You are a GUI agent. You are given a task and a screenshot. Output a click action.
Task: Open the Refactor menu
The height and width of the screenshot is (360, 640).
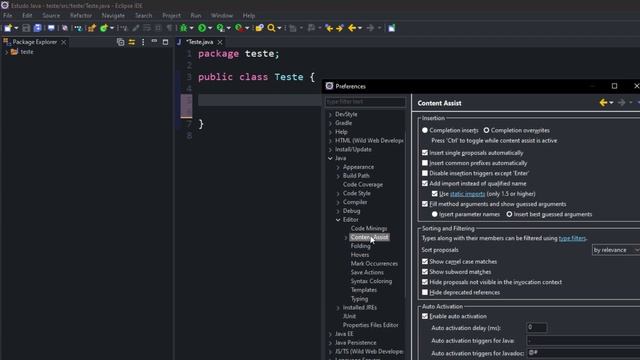coord(81,16)
